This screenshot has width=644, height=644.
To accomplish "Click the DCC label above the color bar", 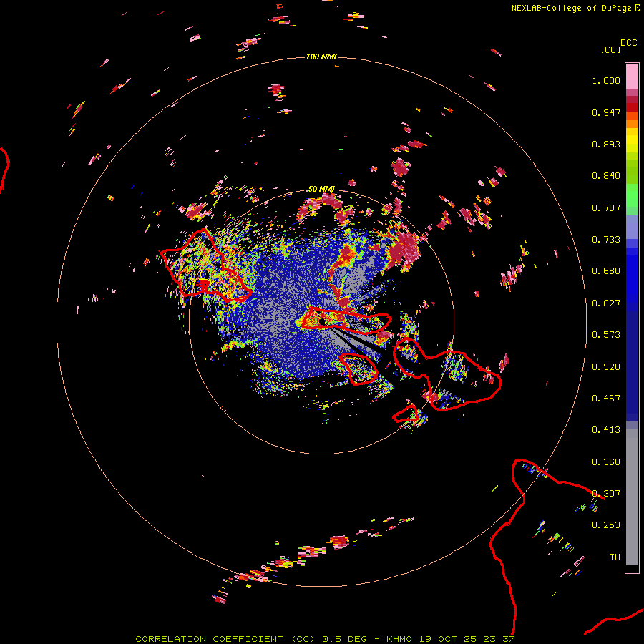I will click(628, 43).
